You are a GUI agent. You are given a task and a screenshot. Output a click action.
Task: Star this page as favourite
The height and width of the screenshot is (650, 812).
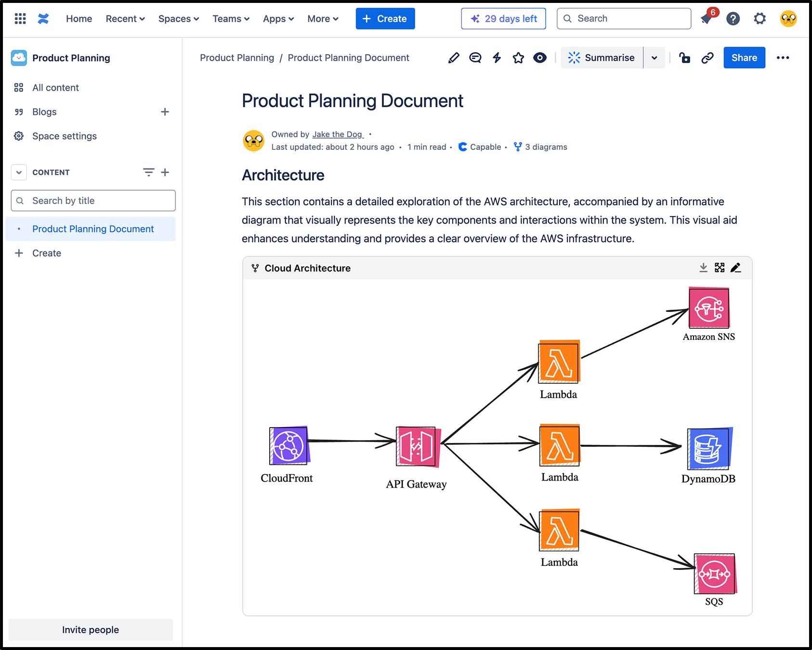click(518, 58)
